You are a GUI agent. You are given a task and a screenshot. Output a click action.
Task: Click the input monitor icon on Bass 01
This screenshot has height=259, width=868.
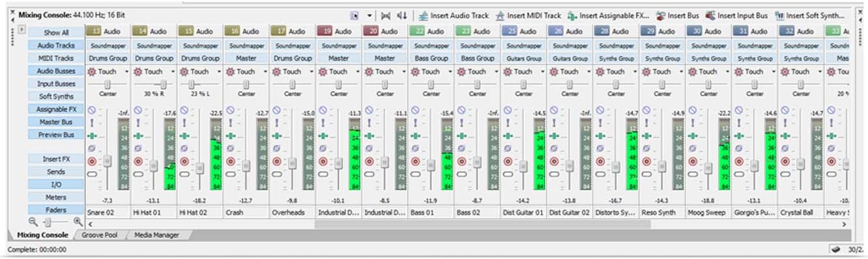[416, 174]
